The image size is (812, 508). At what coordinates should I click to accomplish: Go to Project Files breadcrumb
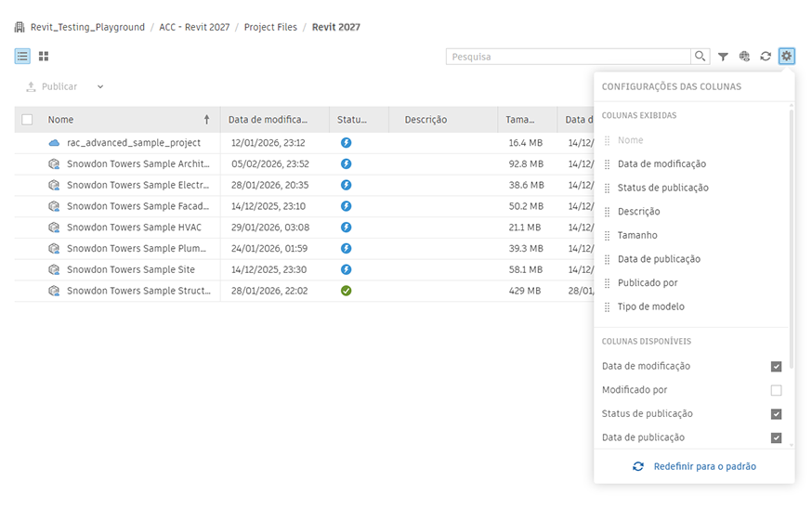pos(270,27)
